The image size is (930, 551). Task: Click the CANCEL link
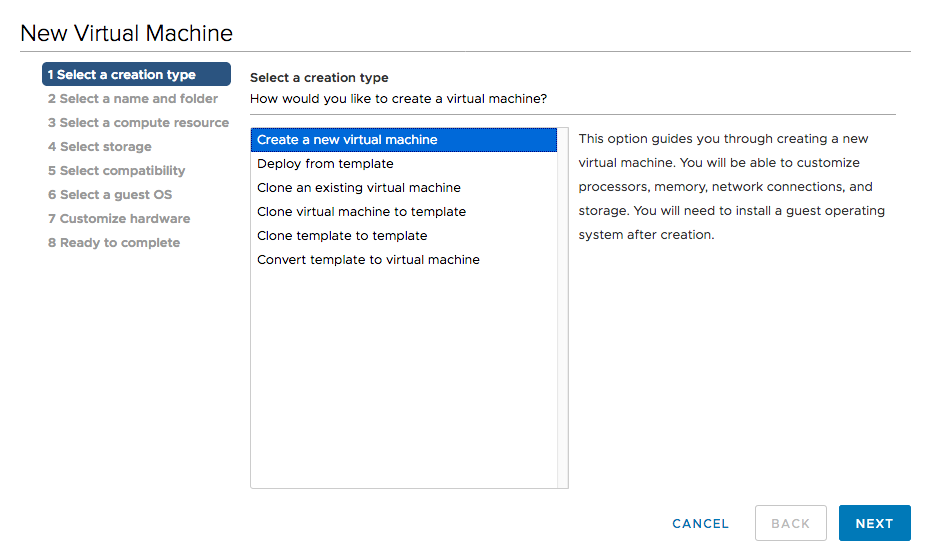(x=700, y=523)
